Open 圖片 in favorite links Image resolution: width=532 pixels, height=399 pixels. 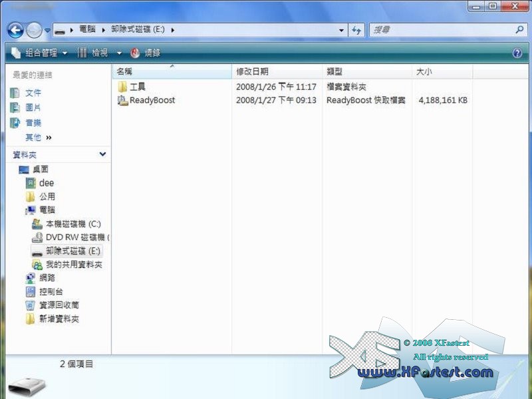(33, 108)
